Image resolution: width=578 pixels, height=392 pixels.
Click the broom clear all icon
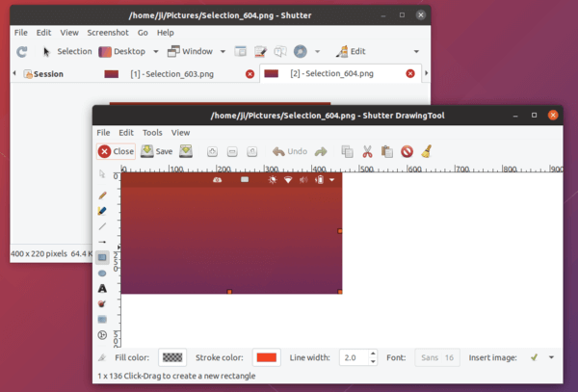[427, 152]
